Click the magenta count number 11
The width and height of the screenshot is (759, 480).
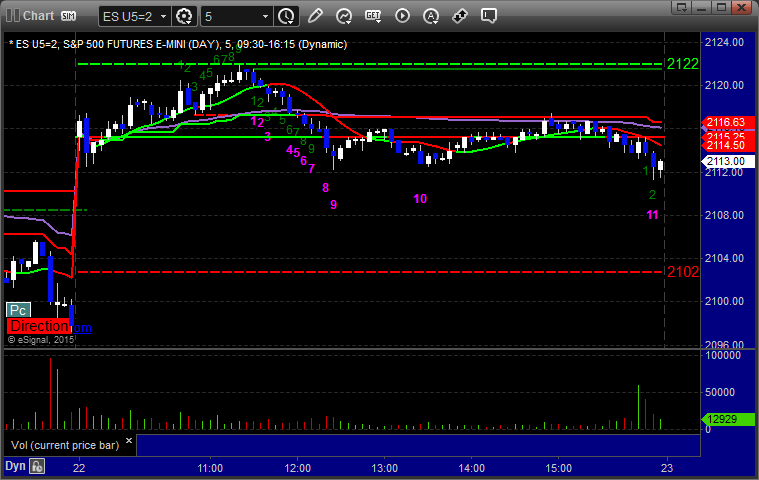[x=653, y=215]
